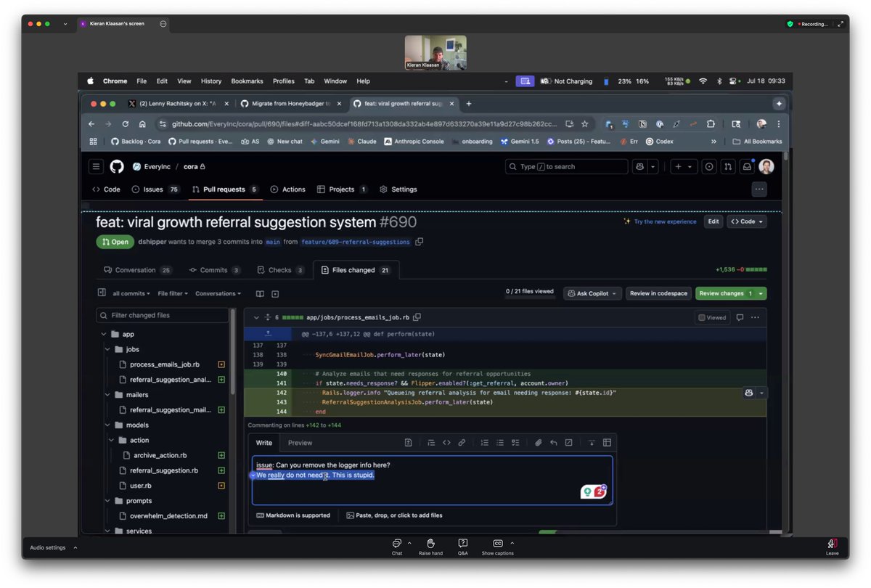
Task: Insert unordered list in comment toolbar
Action: 500,442
